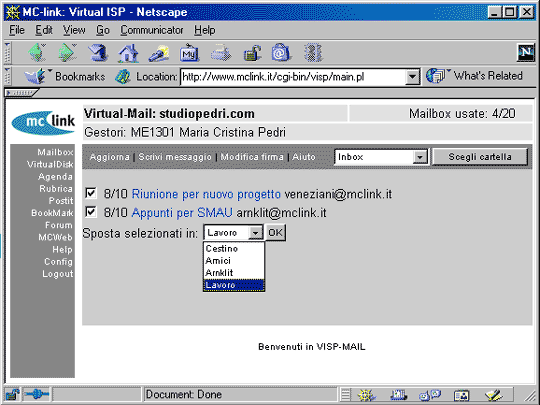The width and height of the screenshot is (540, 405).
Task: Choose highlighted Lavoro in the folder list
Action: 234,285
